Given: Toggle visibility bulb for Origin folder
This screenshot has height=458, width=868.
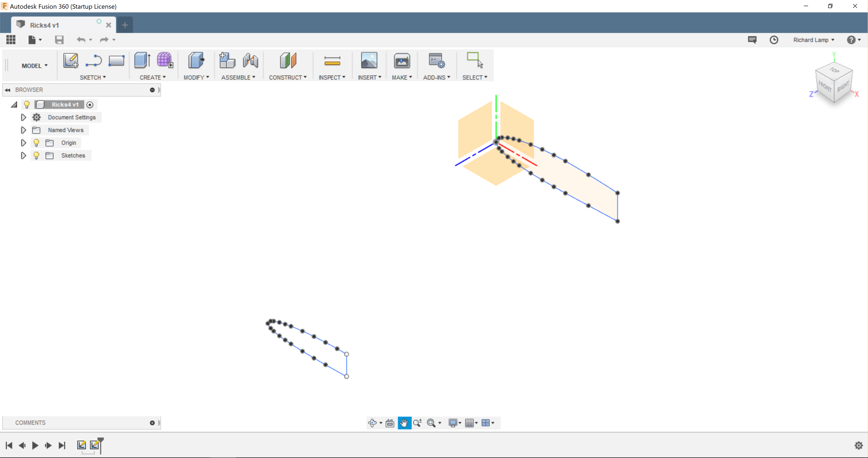Looking at the screenshot, I should tap(36, 143).
